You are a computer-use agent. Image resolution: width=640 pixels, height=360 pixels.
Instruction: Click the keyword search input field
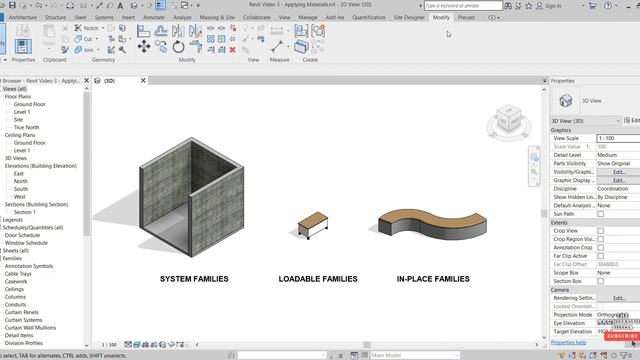click(463, 6)
